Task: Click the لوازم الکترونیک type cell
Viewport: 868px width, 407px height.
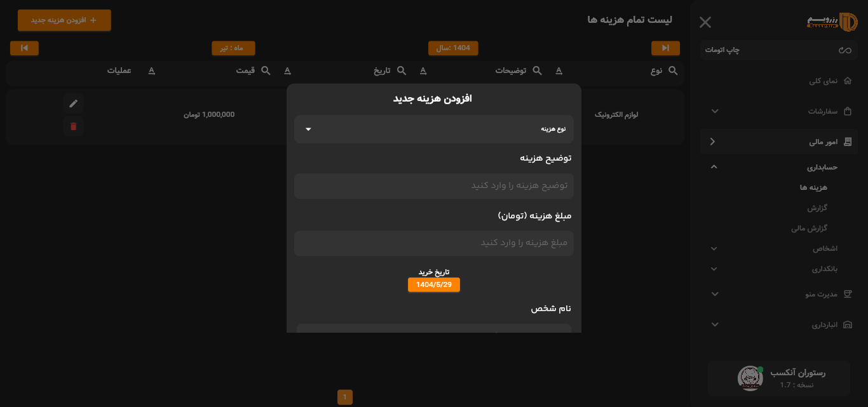Action: (616, 115)
